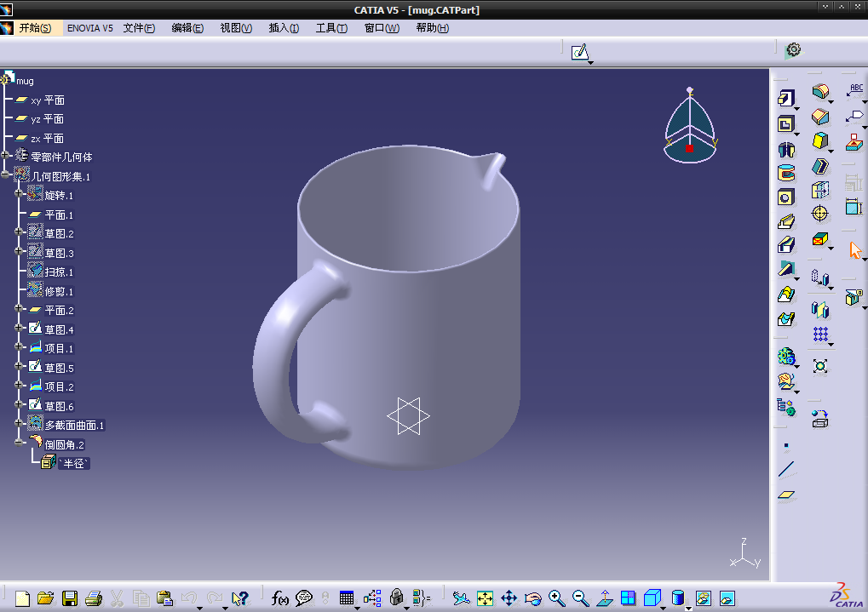Expand the 零部件几何体 node
Viewport: 868px width, 612px height.
(x=5, y=156)
